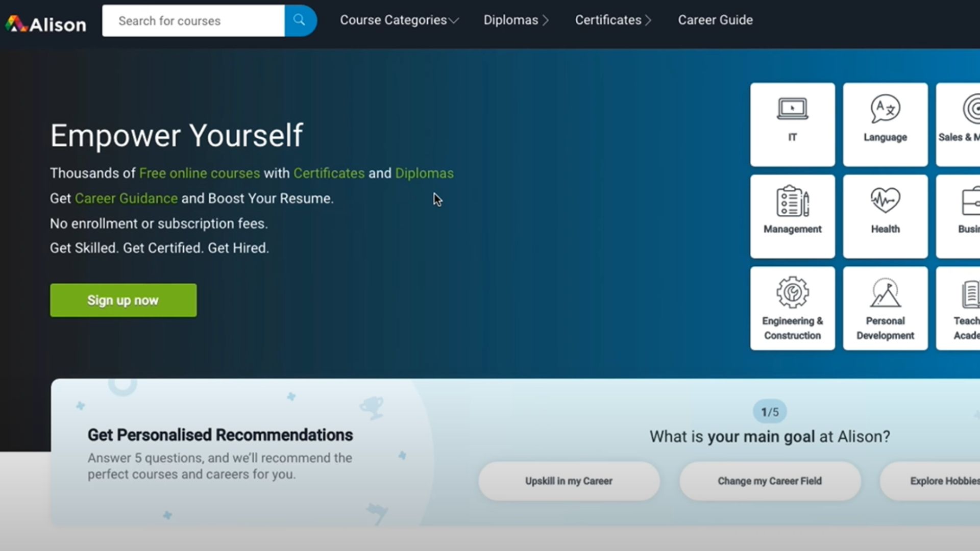The height and width of the screenshot is (551, 980).
Task: Select the Management category tile
Action: click(x=792, y=216)
